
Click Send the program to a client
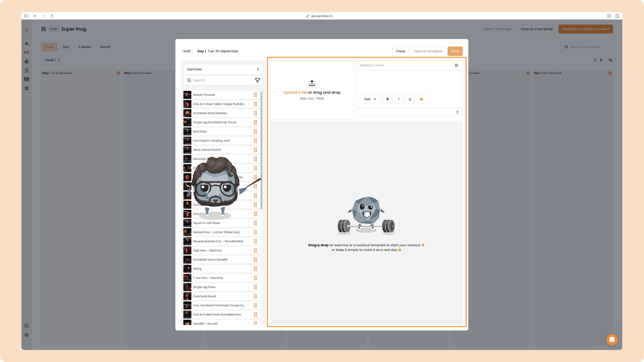pos(585,29)
